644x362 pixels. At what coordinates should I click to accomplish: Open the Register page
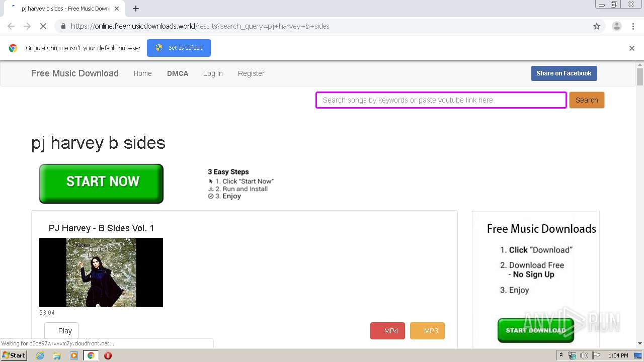251,73
